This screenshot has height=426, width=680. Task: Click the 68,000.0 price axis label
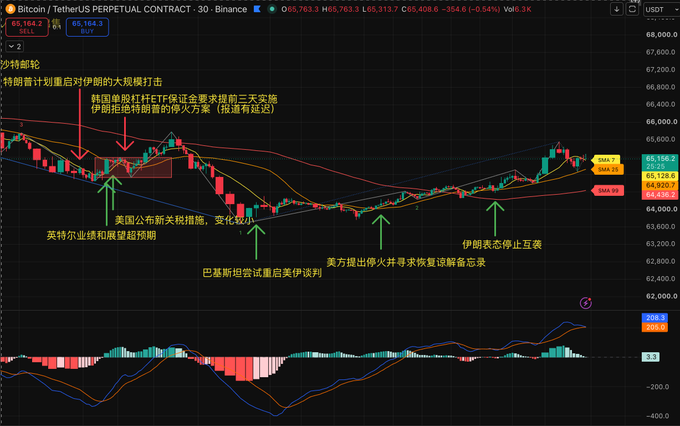[660, 35]
